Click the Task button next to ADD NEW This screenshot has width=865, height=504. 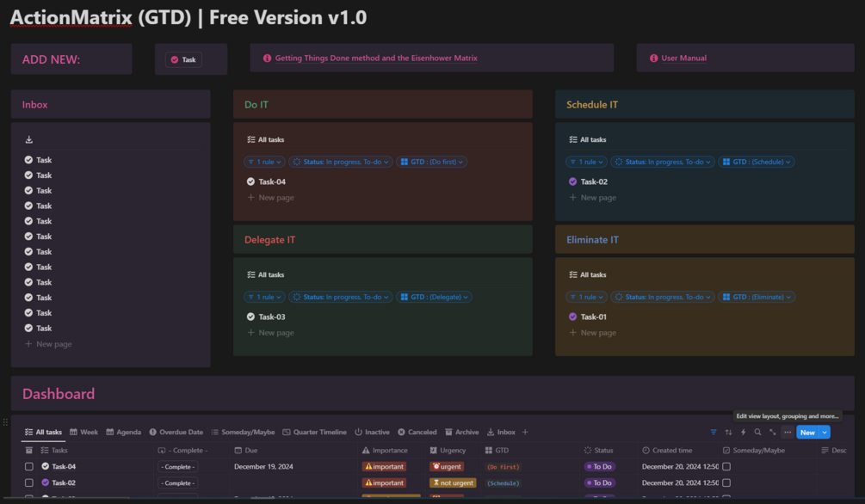click(x=183, y=59)
